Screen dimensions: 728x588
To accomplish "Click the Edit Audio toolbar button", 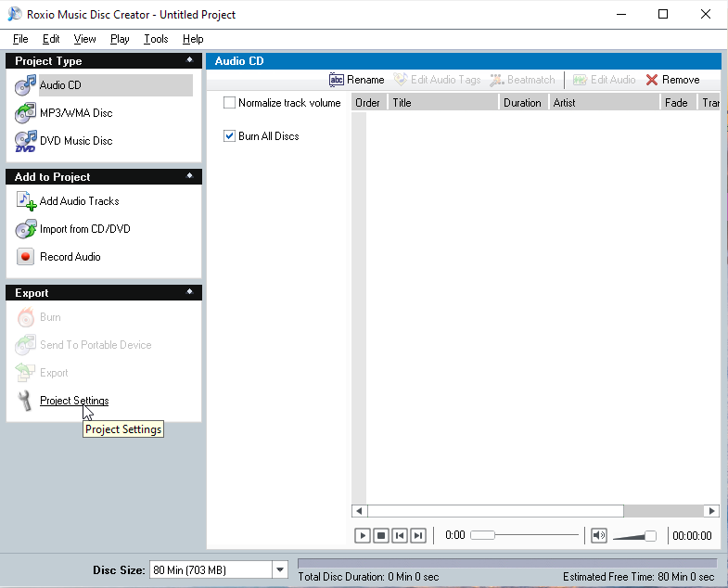I will [x=604, y=80].
